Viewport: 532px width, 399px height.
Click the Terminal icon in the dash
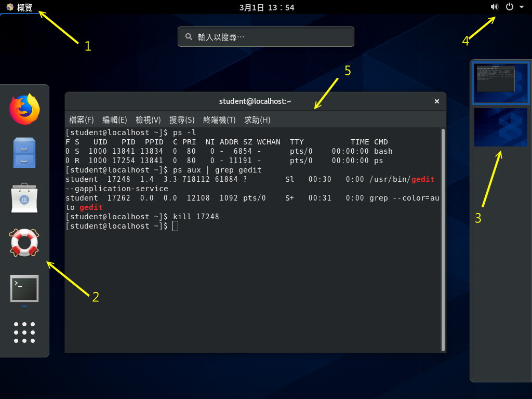click(24, 289)
